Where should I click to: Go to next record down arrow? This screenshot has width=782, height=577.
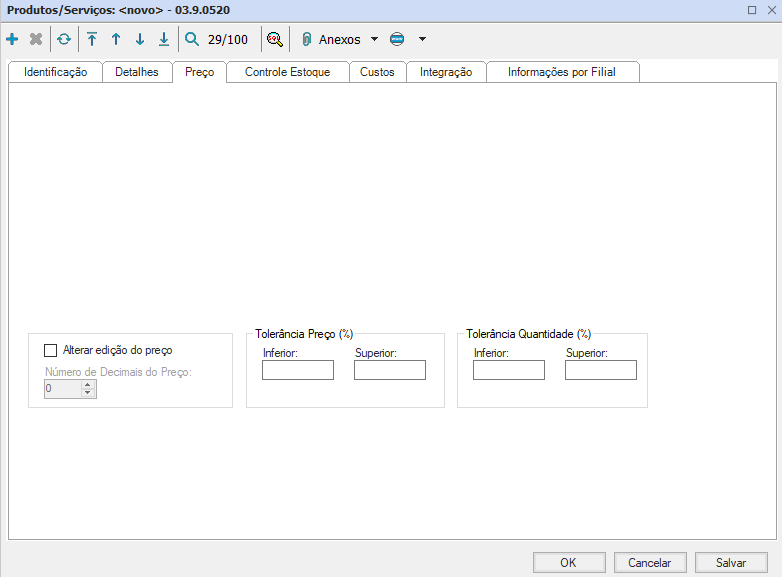click(x=140, y=39)
